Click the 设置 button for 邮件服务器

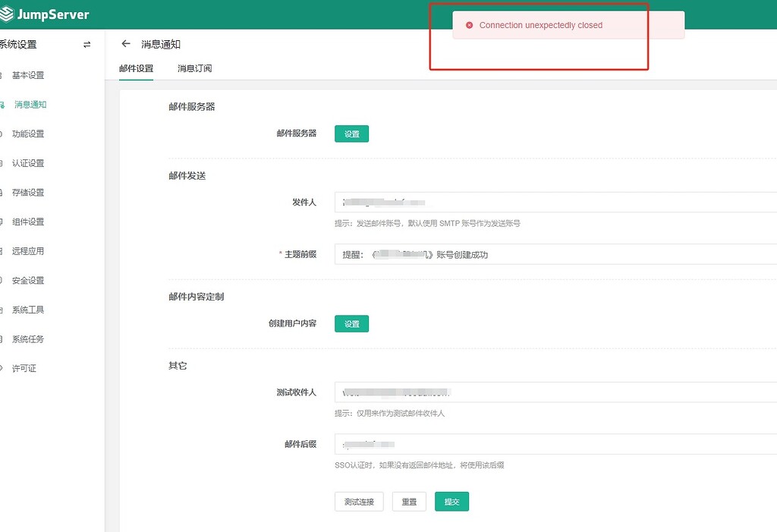tap(351, 133)
